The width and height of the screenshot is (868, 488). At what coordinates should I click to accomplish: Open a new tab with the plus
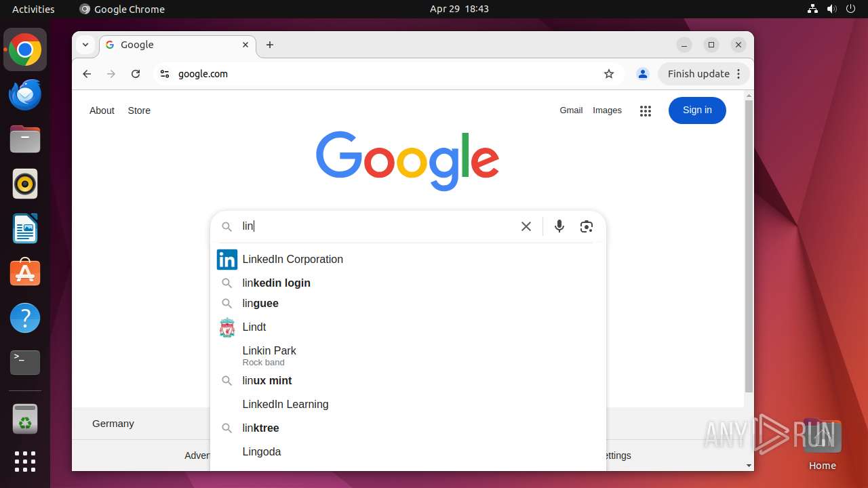click(270, 45)
